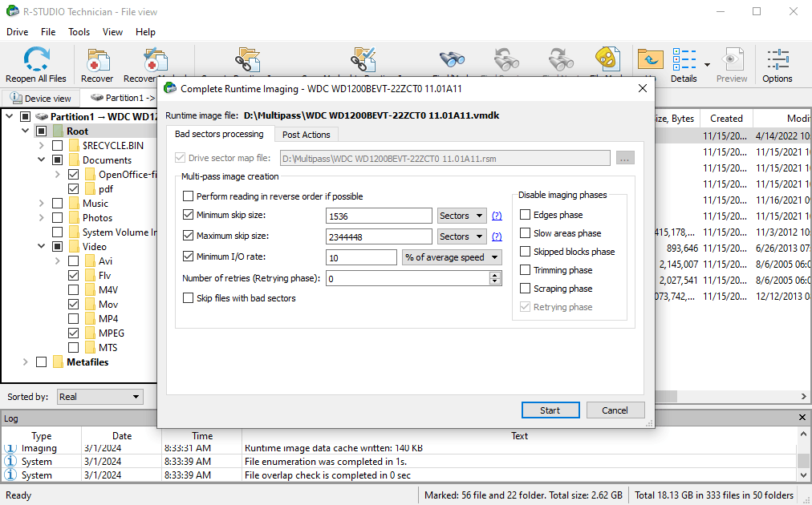Viewport: 812px width, 505px height.
Task: Click the Details view icon
Action: (x=684, y=59)
